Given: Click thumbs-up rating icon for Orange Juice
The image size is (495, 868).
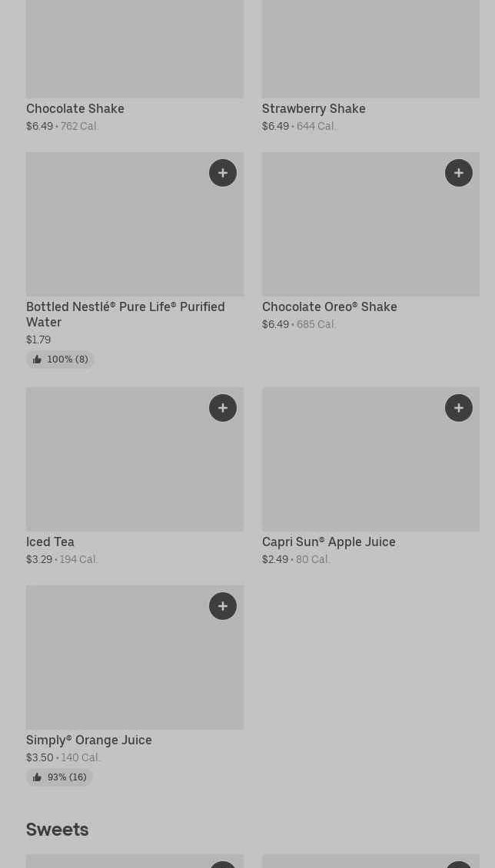Looking at the screenshot, I should pos(37,777).
